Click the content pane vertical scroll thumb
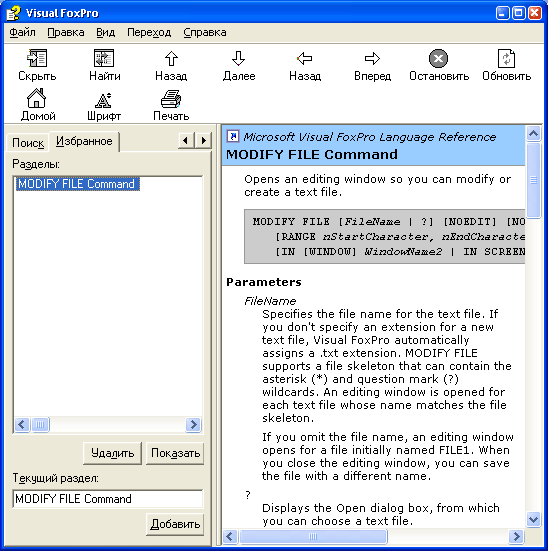548x551 pixels. (x=534, y=180)
